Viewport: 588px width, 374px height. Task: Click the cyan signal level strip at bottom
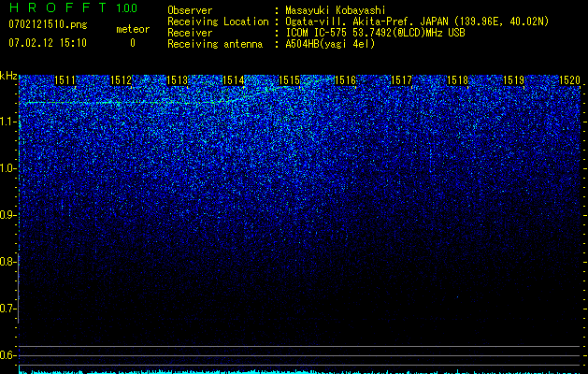click(x=299, y=372)
